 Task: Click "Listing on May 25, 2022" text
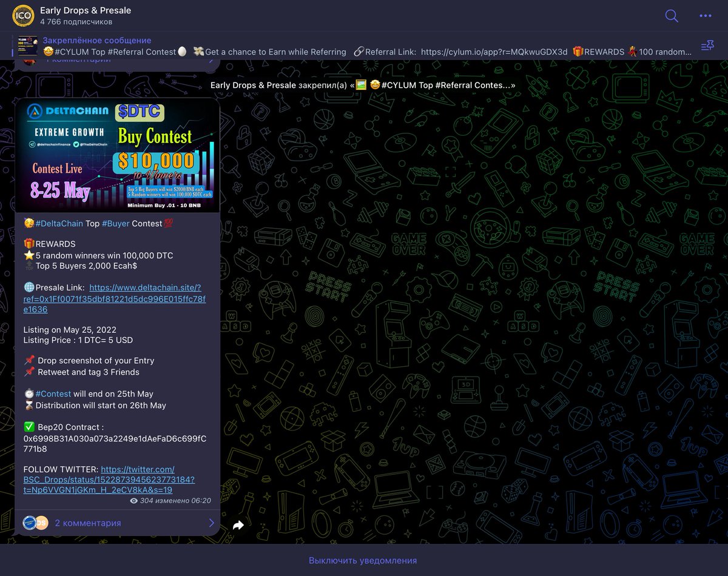70,330
